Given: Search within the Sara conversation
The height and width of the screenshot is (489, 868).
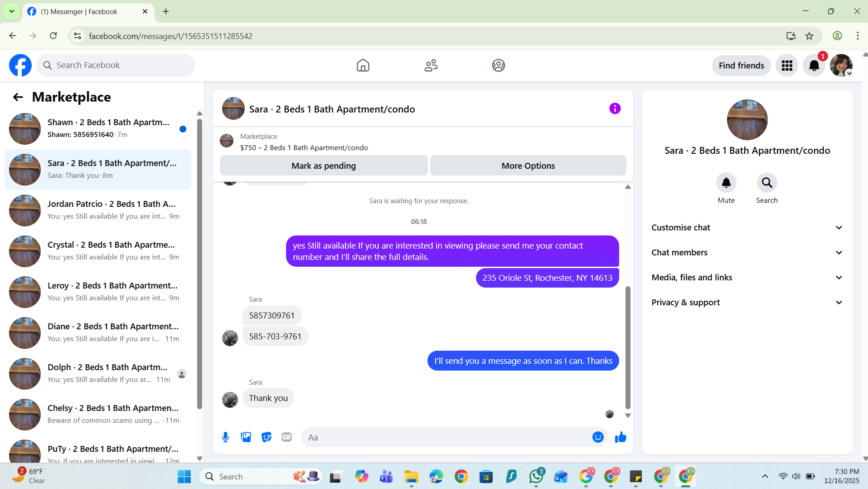Looking at the screenshot, I should point(767,183).
